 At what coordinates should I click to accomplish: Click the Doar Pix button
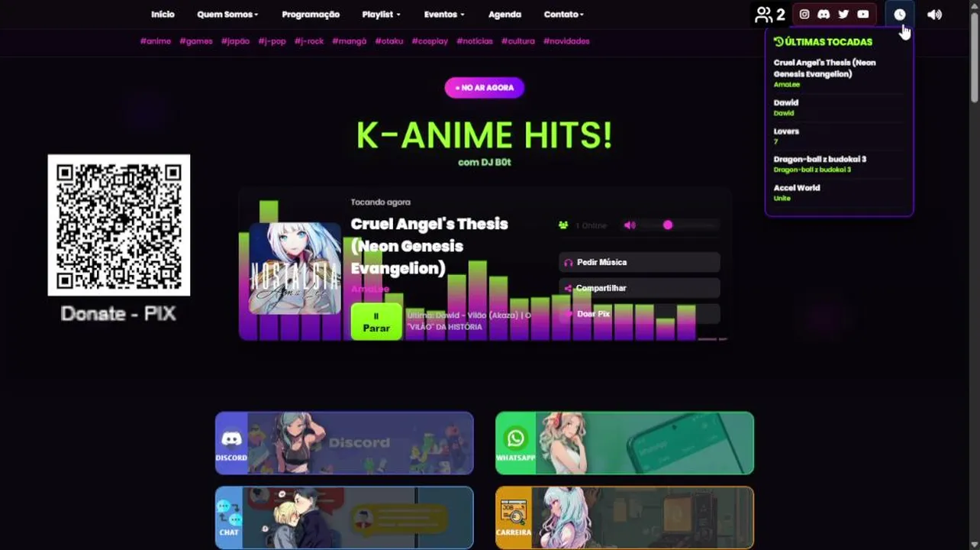click(640, 314)
